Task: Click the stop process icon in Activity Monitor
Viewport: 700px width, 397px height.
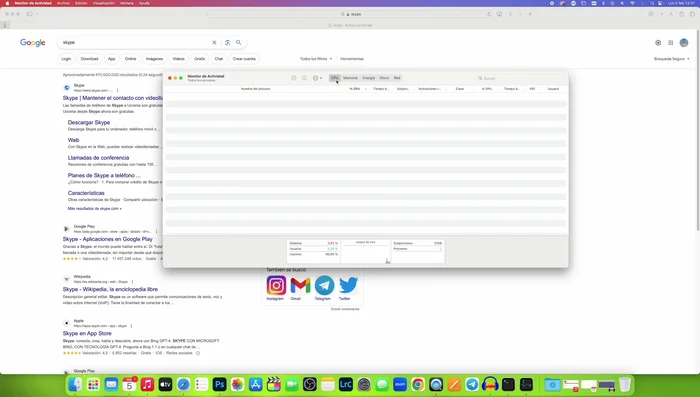Action: (294, 78)
